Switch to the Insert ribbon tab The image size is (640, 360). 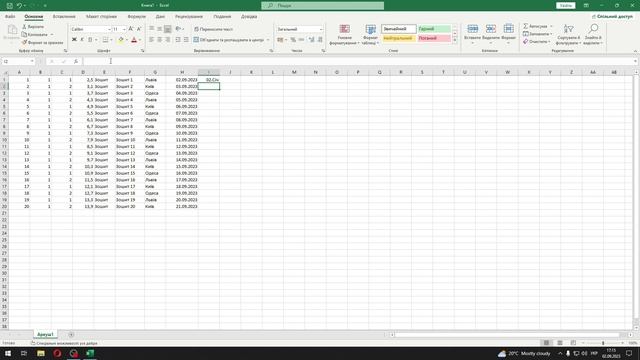[64, 17]
